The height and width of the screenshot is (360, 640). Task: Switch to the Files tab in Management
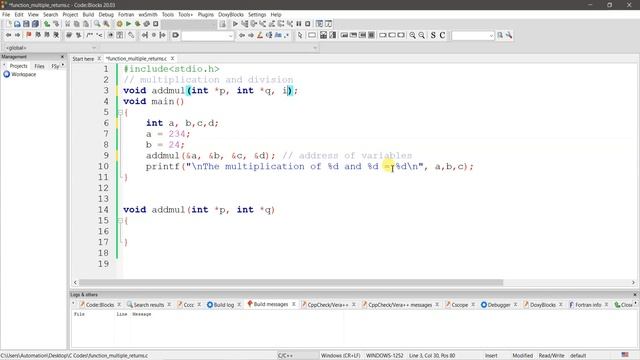click(40, 66)
